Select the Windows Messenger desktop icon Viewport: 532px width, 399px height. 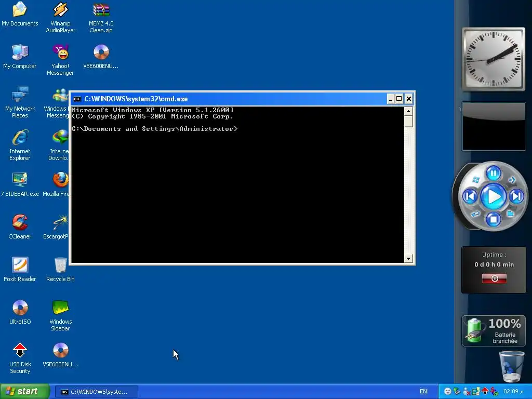pos(57,102)
